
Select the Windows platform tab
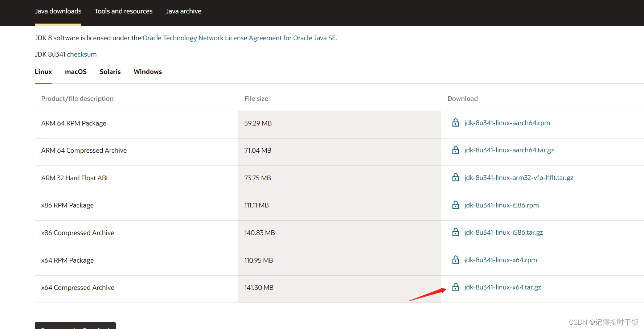pyautogui.click(x=148, y=72)
